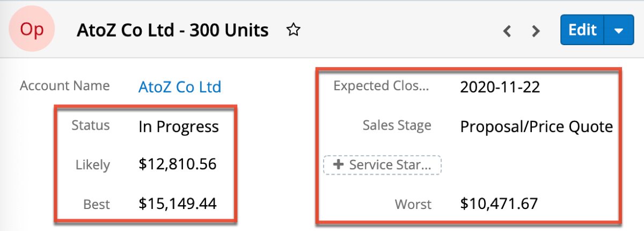Click the Edit button

tap(582, 30)
